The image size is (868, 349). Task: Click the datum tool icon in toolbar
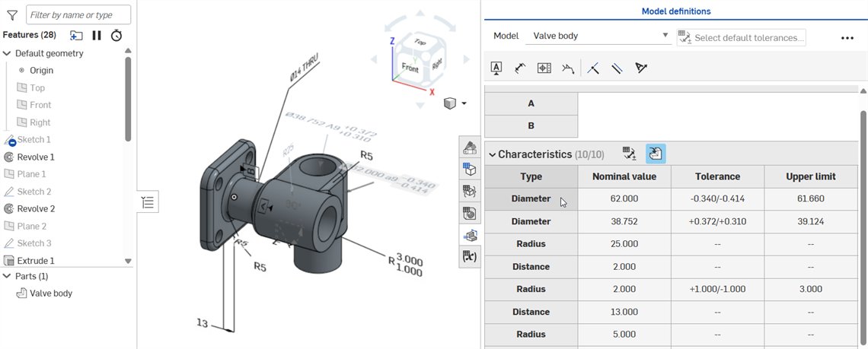(496, 68)
